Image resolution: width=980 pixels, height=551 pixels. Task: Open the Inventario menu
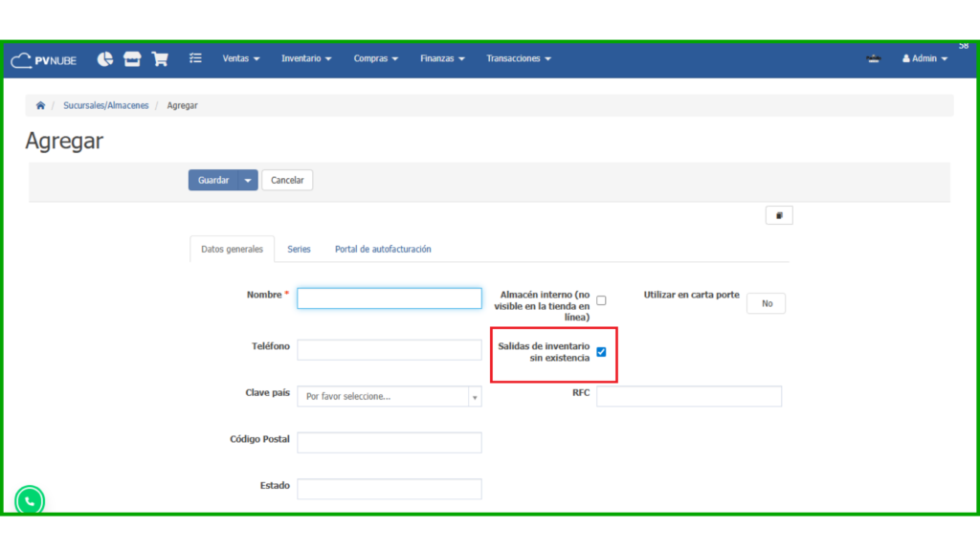pos(306,59)
